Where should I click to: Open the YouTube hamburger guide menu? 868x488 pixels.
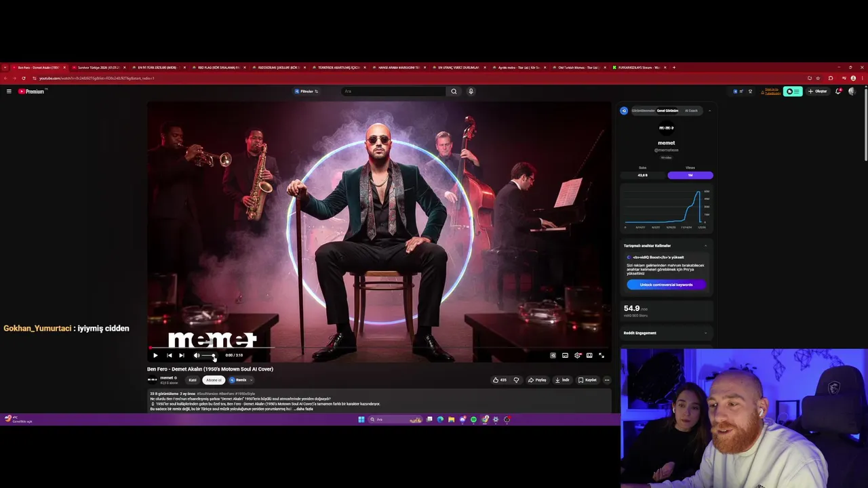tap(9, 91)
